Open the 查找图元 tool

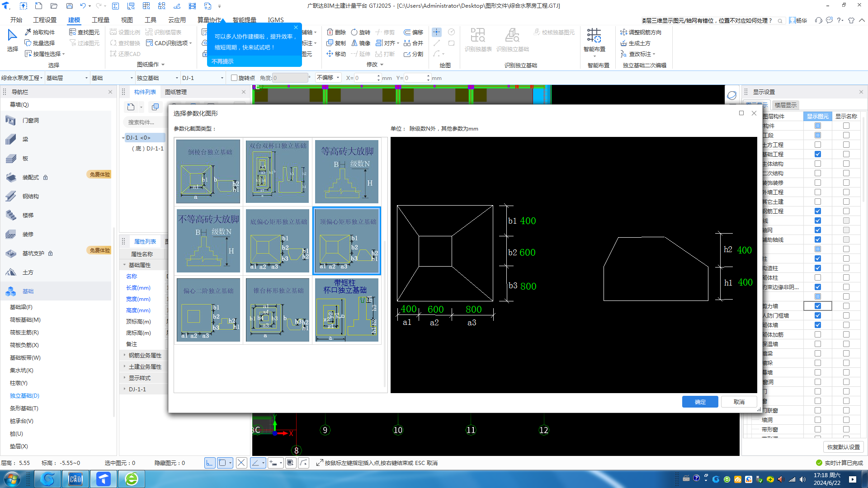(85, 32)
